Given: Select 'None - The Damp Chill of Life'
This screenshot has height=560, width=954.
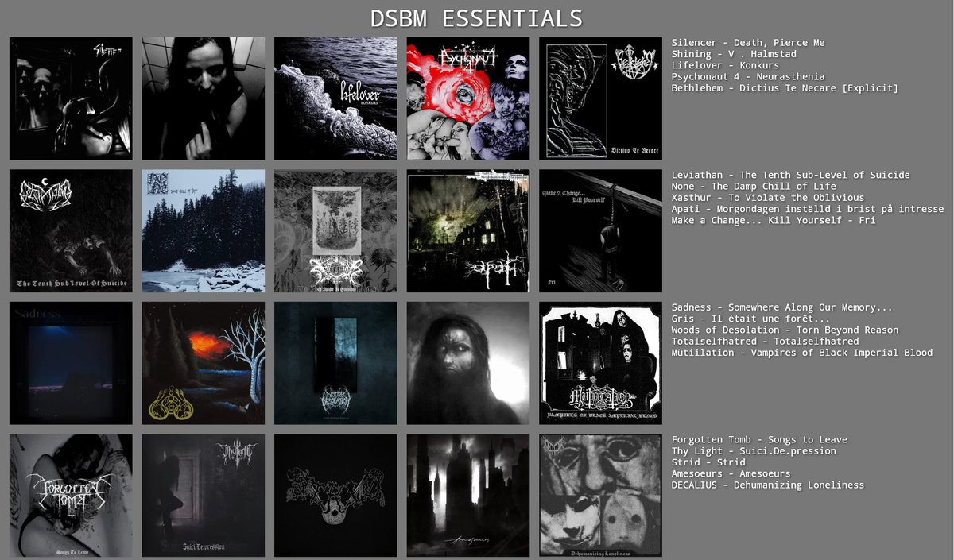Looking at the screenshot, I should [754, 187].
